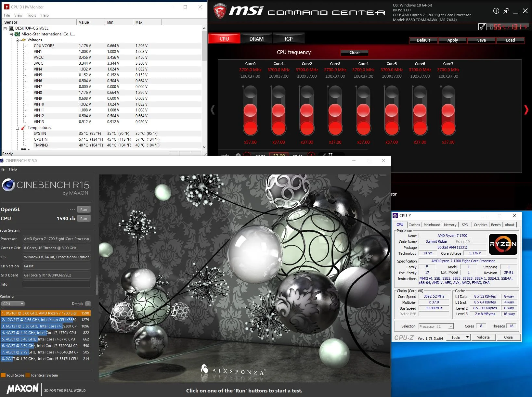This screenshot has height=397, width=532.
Task: Click the Ryzen logo in CPU-Z
Action: 503,244
